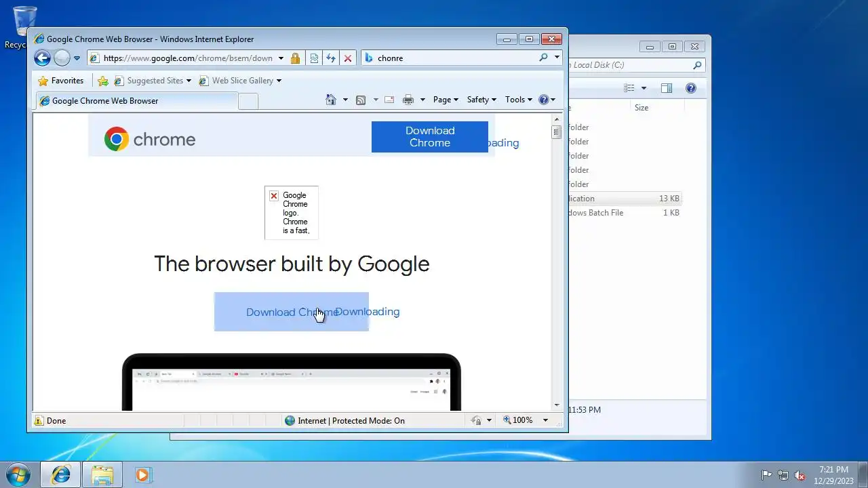The image size is (868, 488).
Task: Click the Show desktop strip at taskbar end
Action: click(x=863, y=474)
